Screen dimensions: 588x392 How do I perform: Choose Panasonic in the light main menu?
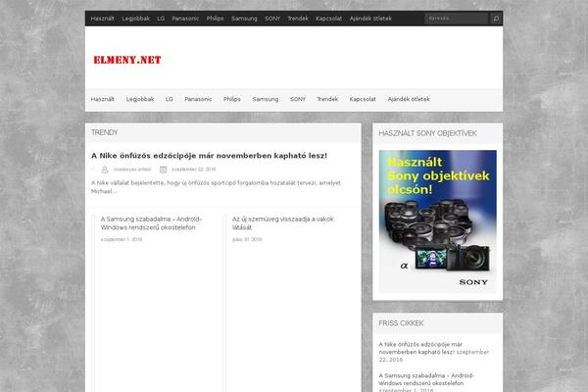pyautogui.click(x=198, y=99)
